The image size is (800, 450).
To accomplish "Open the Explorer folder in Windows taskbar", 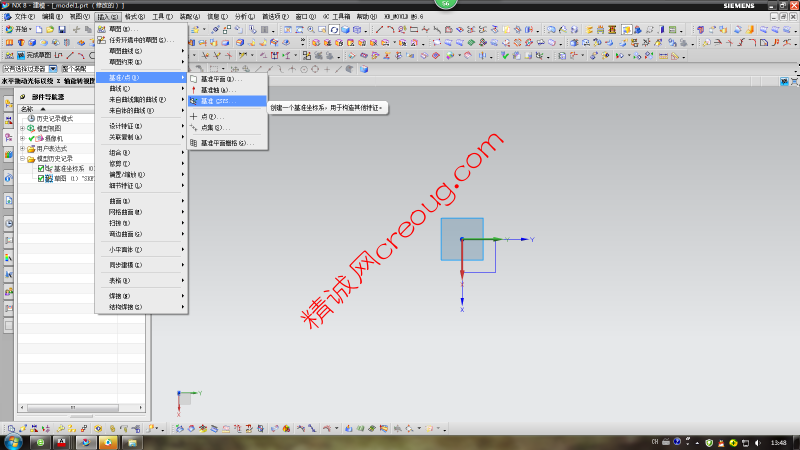I will [132, 442].
